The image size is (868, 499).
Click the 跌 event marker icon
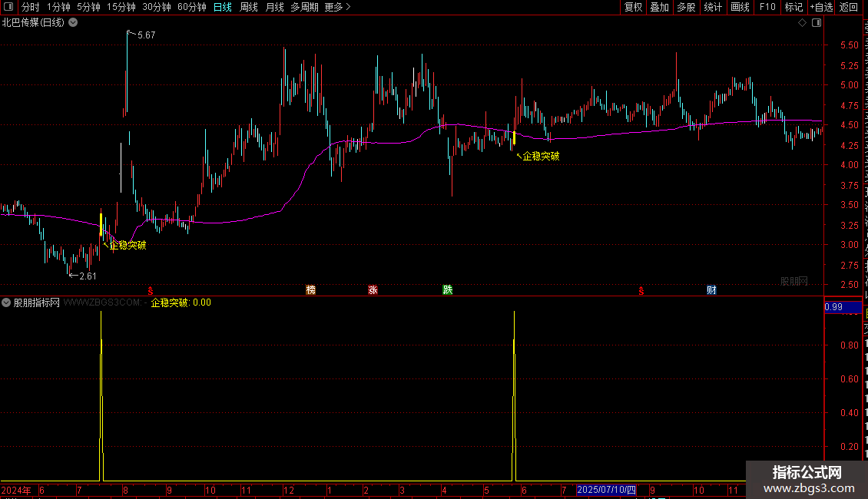(x=447, y=290)
